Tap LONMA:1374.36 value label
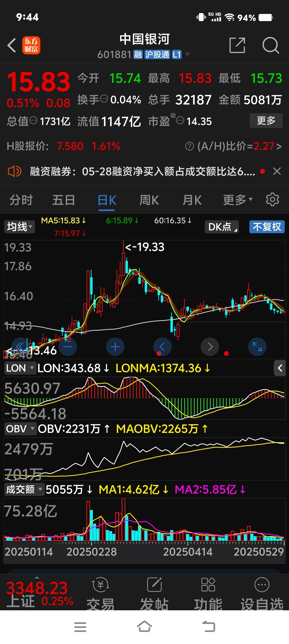The image size is (289, 644). point(163,368)
